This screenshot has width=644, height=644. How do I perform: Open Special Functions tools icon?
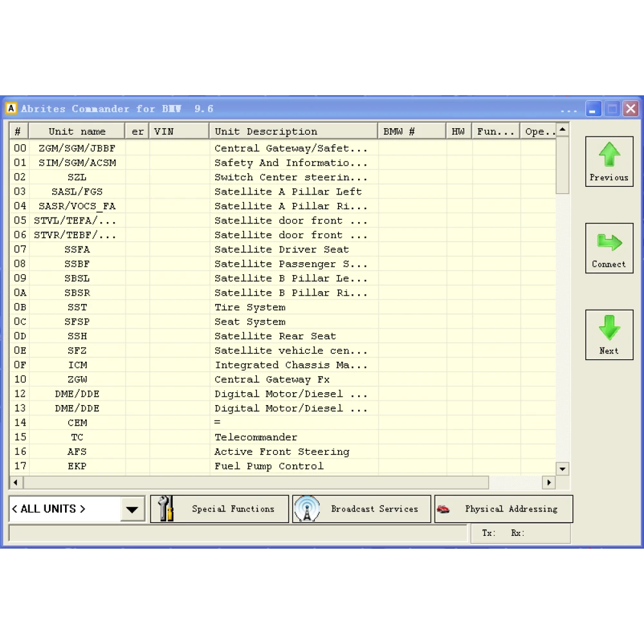[166, 509]
